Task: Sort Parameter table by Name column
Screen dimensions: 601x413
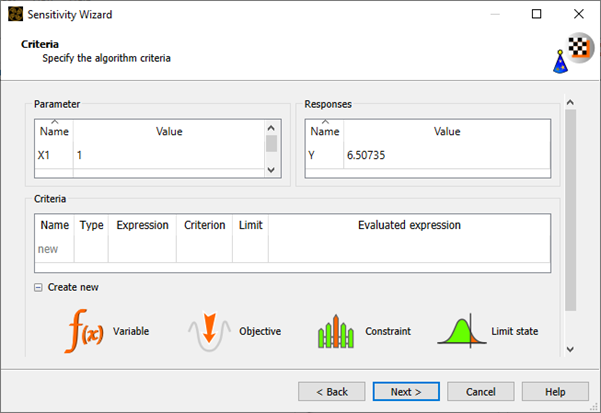Action: [x=54, y=131]
